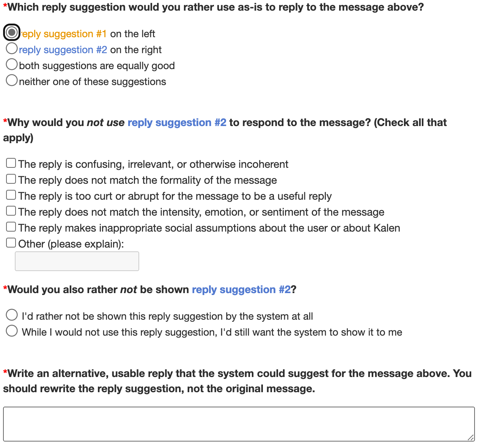Check 'does not match the intensity' option
This screenshot has width=481, height=448.
click(11, 211)
